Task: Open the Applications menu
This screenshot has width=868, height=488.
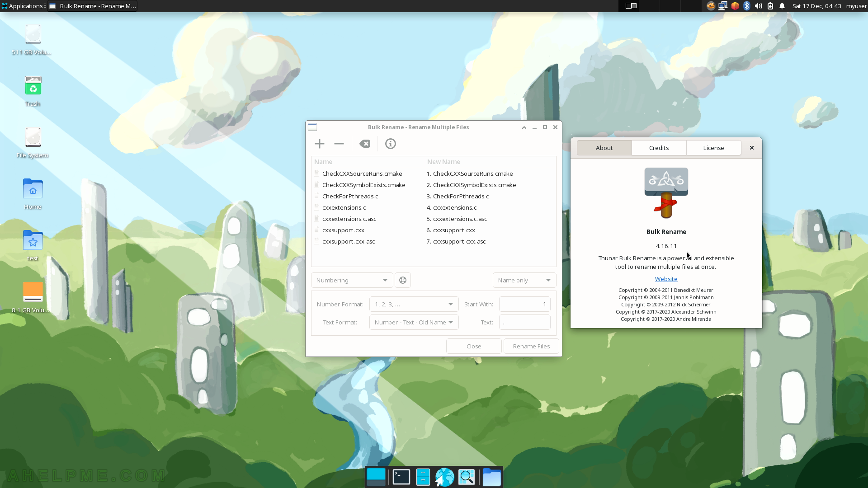Action: (22, 6)
